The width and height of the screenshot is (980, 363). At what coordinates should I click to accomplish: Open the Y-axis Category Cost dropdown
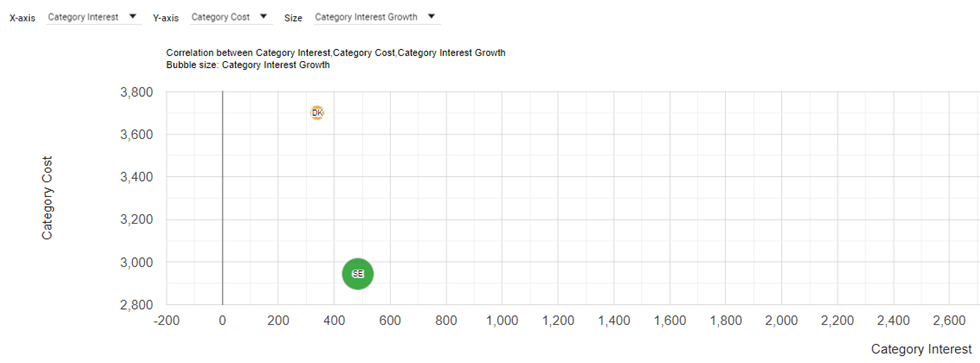(231, 17)
